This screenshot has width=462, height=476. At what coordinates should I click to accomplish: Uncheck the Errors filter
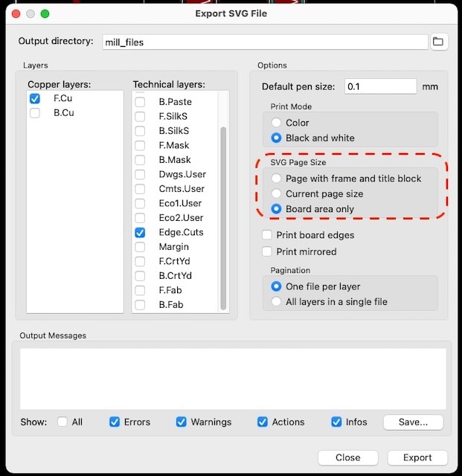pyautogui.click(x=115, y=422)
